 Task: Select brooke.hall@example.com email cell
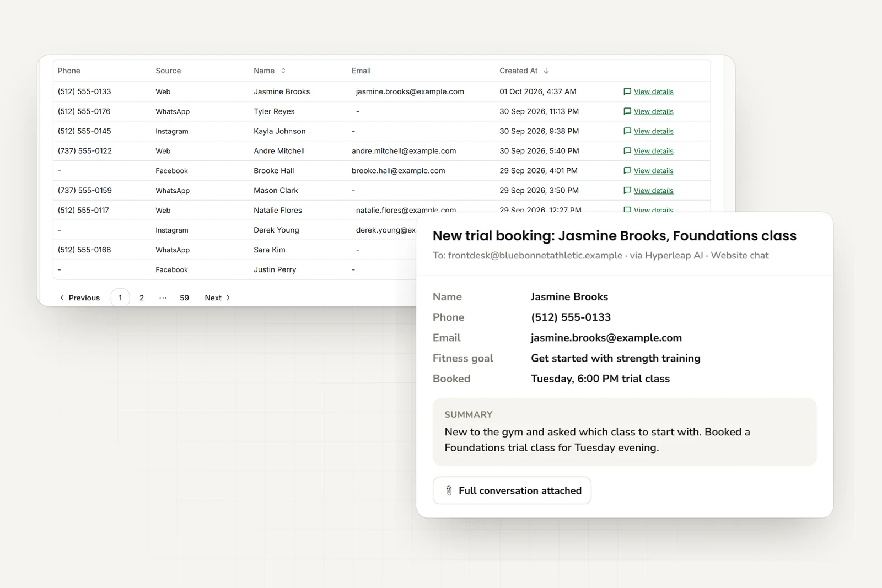399,171
